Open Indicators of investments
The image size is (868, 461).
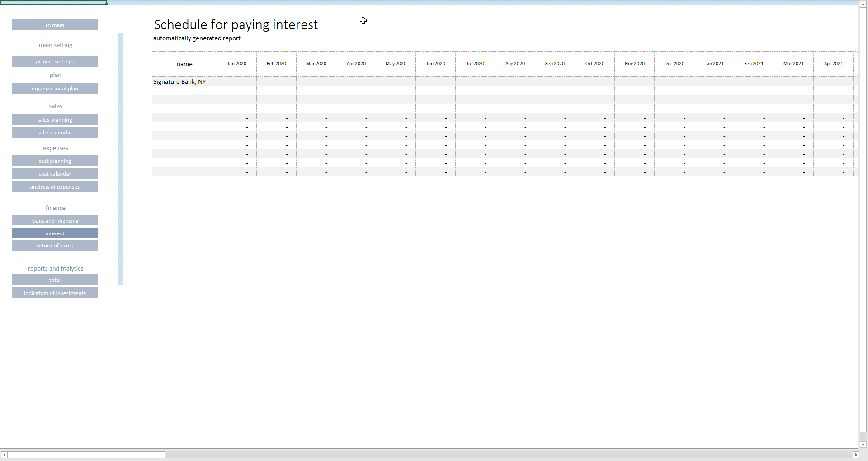pos(55,293)
